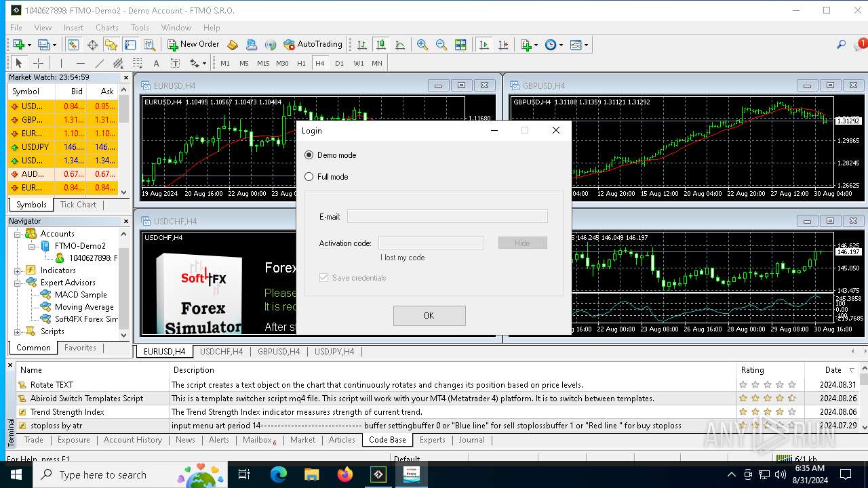Switch timeframe to MN
The width and height of the screenshot is (868, 488).
[377, 63]
